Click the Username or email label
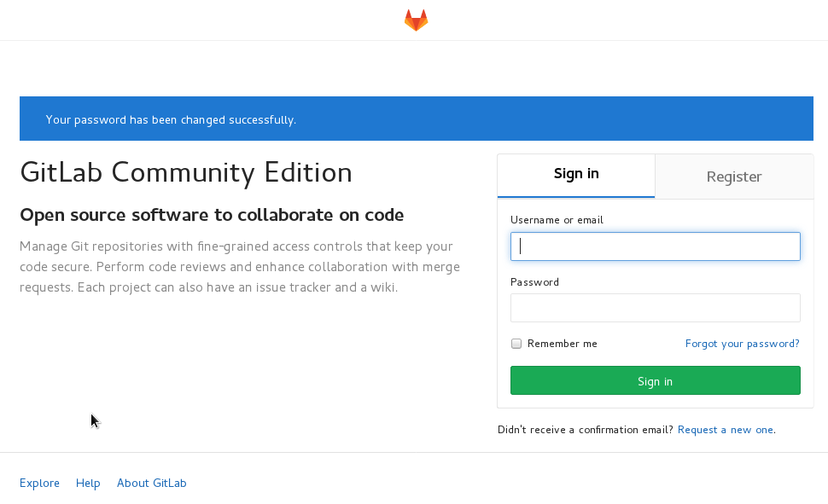This screenshot has width=828, height=504. (557, 219)
